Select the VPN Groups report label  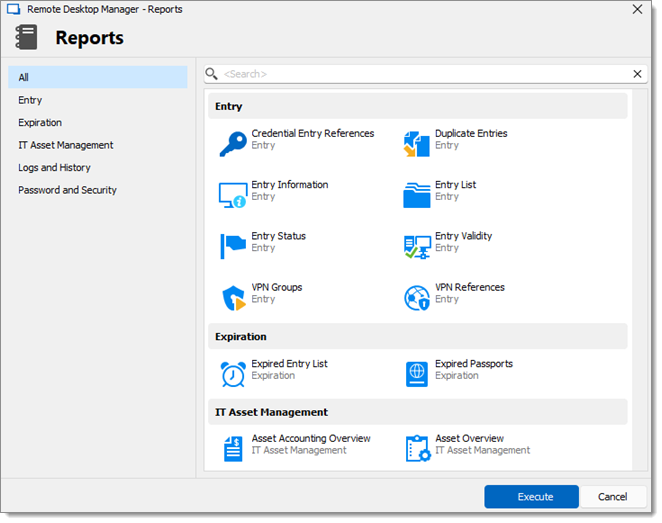(x=277, y=287)
